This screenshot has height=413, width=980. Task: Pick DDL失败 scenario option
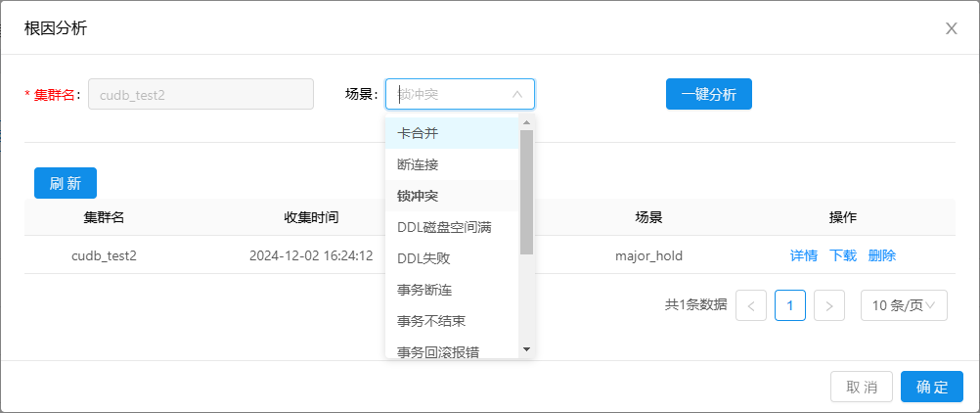[453, 258]
